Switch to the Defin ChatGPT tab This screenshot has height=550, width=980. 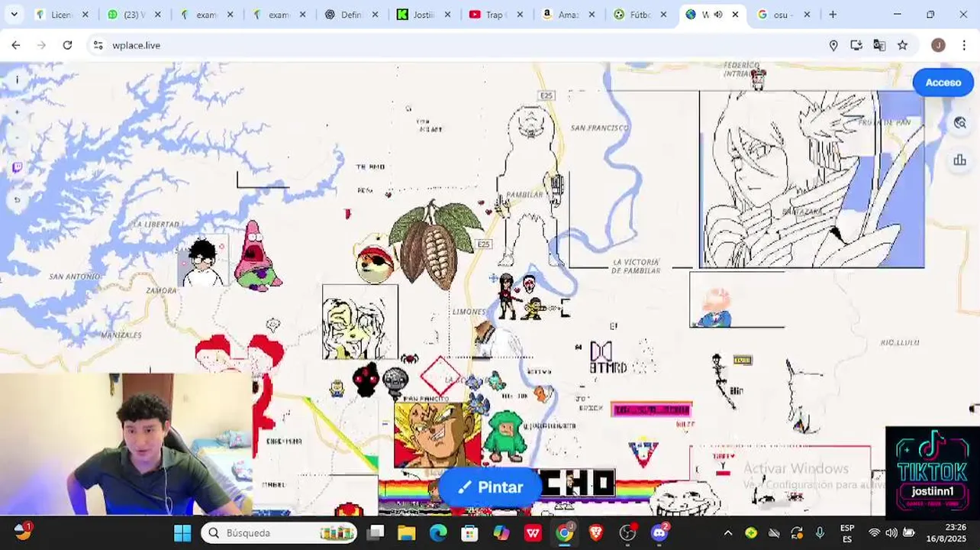tap(351, 15)
